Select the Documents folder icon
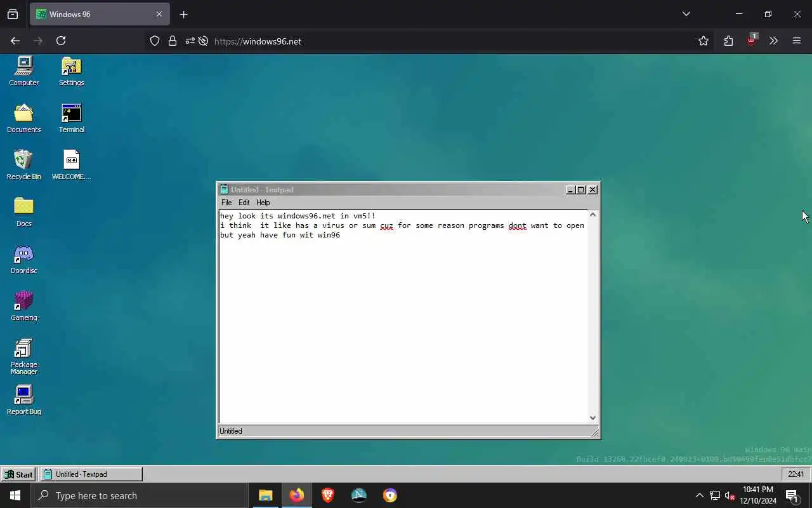 coord(24,118)
